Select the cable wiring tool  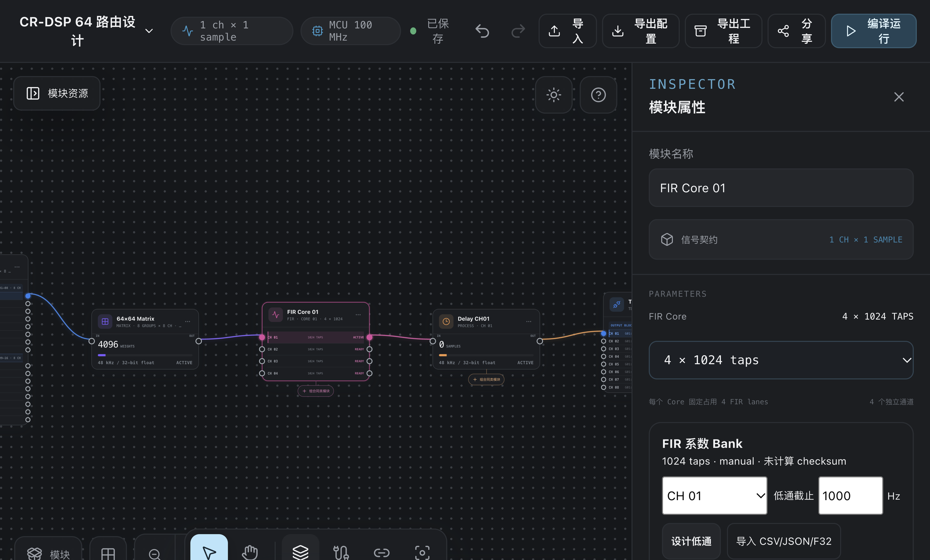point(341,552)
